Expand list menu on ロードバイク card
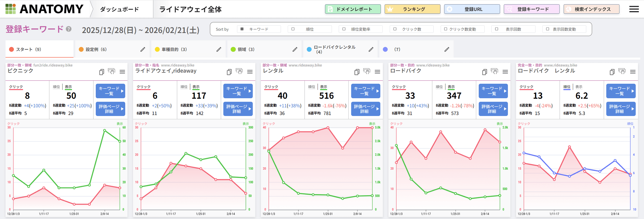This screenshot has width=644, height=219. tap(505, 72)
